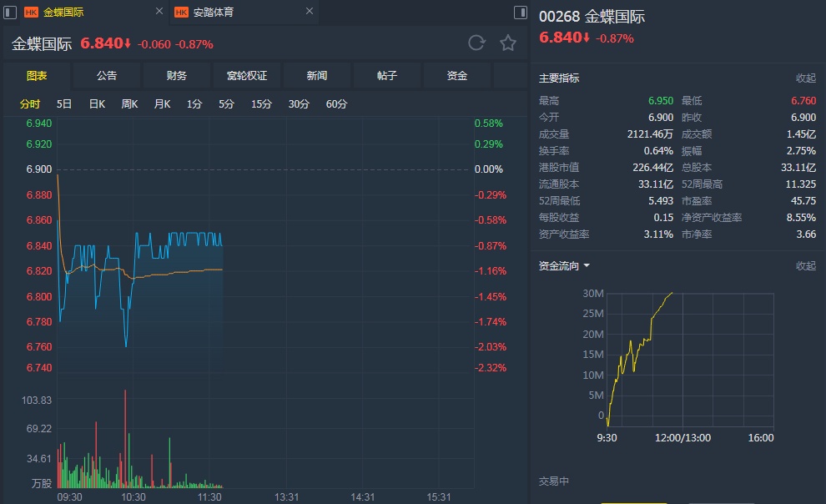The width and height of the screenshot is (826, 504).
Task: Click the 52周最高 value 11.325
Action: point(801,184)
